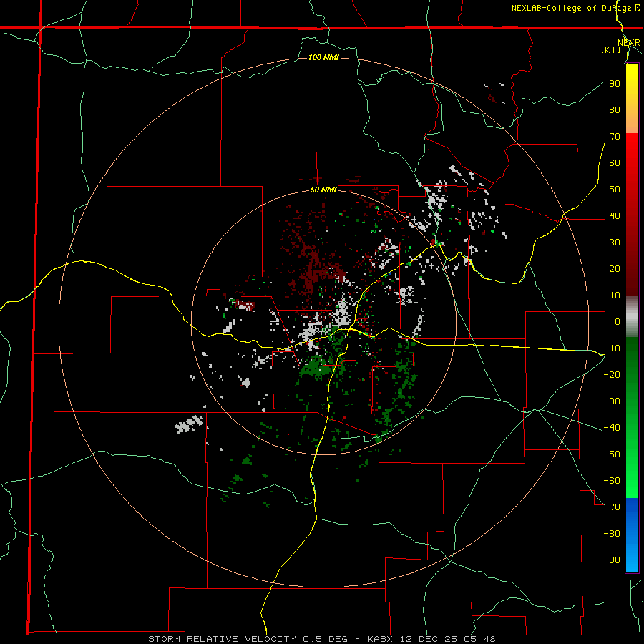Click the gray zero-velocity segment of color bar

[x=632, y=317]
